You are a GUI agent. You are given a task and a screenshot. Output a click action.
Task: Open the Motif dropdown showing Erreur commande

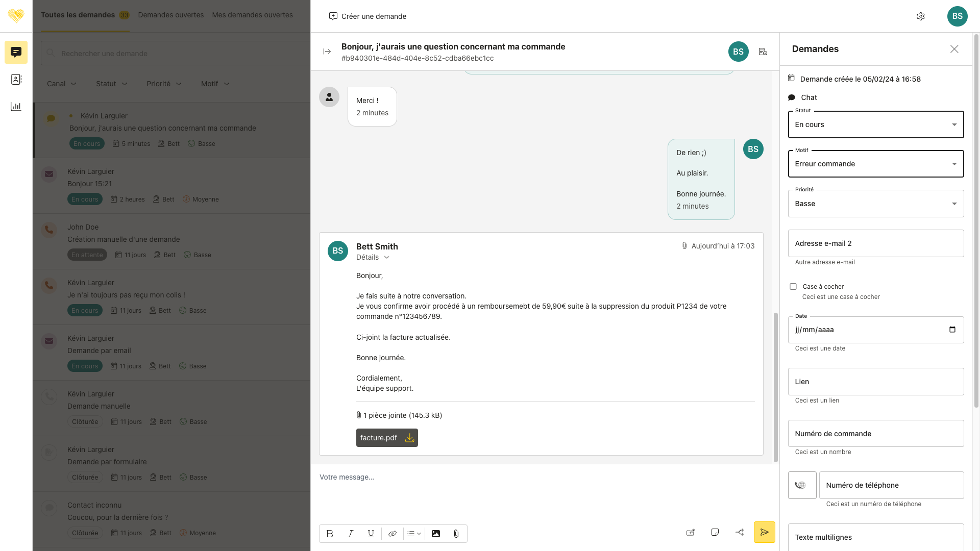[x=876, y=164]
